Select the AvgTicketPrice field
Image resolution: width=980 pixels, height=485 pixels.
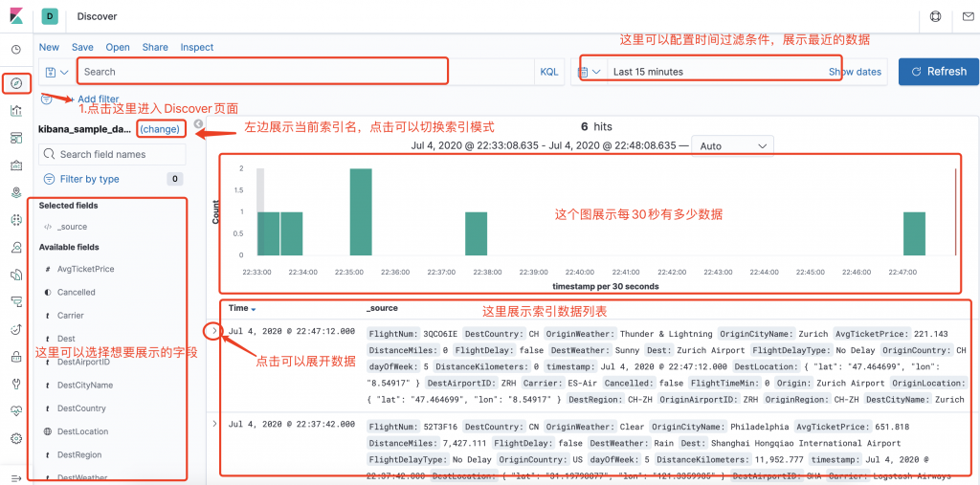[x=85, y=269]
